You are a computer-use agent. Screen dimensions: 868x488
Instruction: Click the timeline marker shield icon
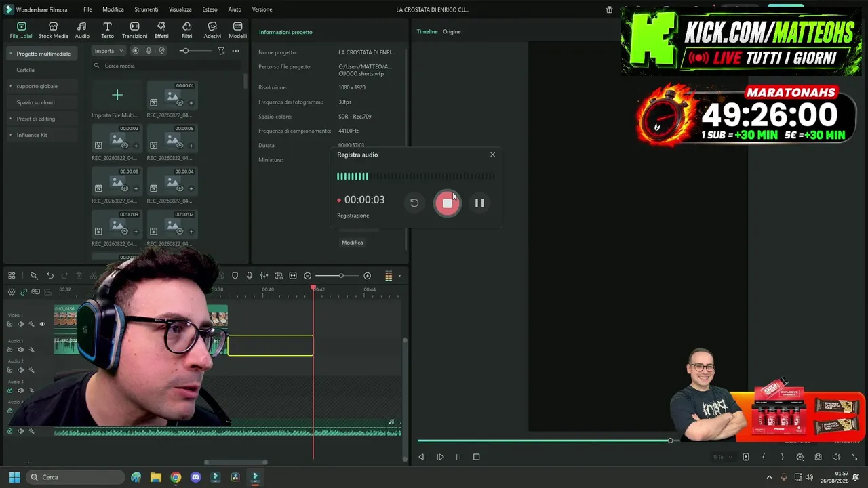(235, 276)
